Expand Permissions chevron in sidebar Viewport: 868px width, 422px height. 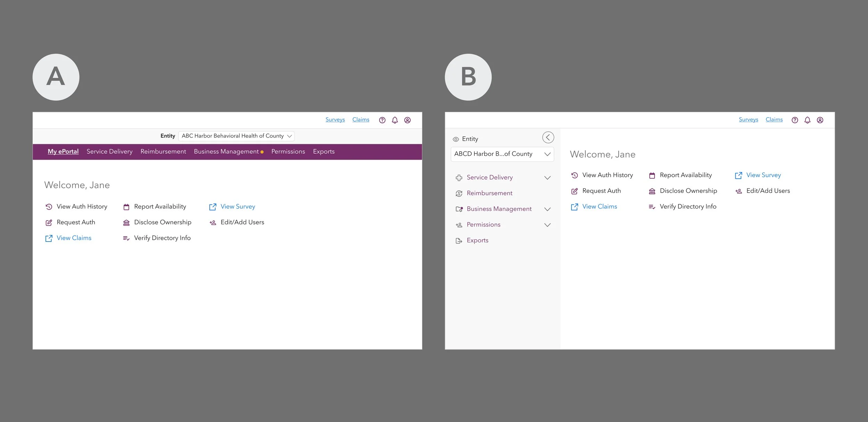[x=547, y=225]
